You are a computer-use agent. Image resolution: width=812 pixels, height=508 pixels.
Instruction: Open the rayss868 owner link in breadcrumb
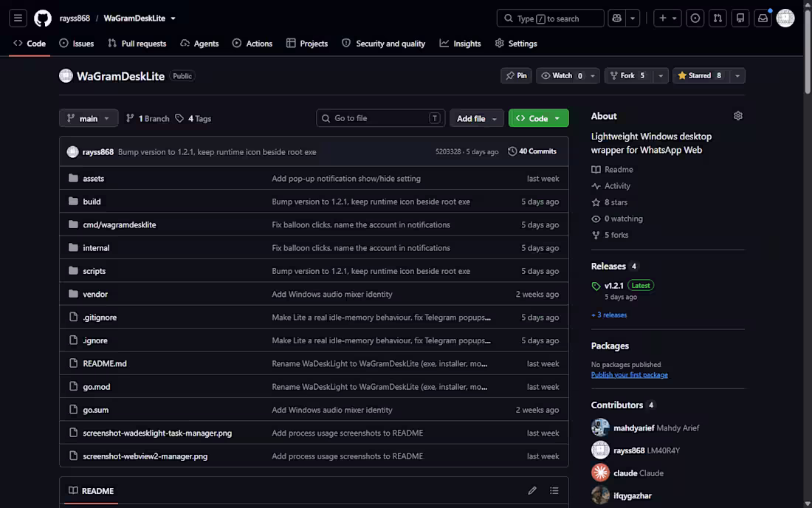[75, 18]
